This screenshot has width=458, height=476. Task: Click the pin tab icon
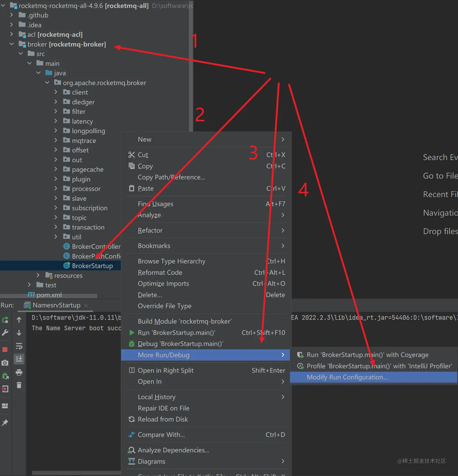pos(5,423)
